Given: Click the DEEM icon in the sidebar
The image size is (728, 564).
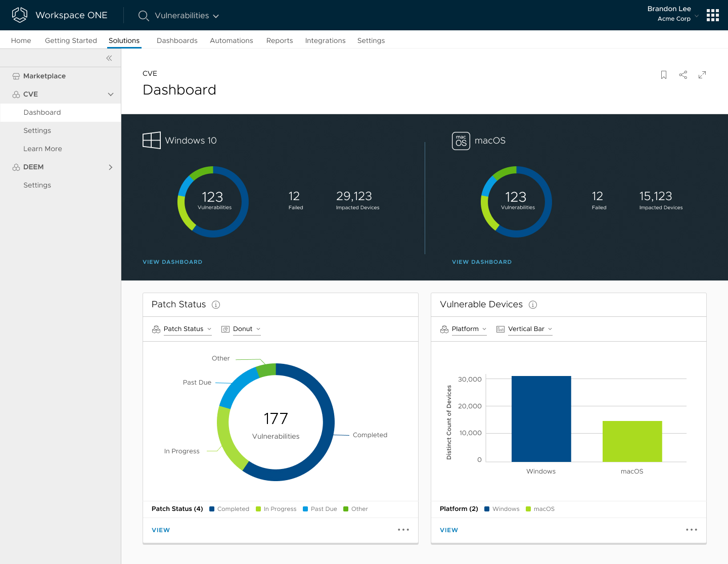Looking at the screenshot, I should tap(16, 167).
